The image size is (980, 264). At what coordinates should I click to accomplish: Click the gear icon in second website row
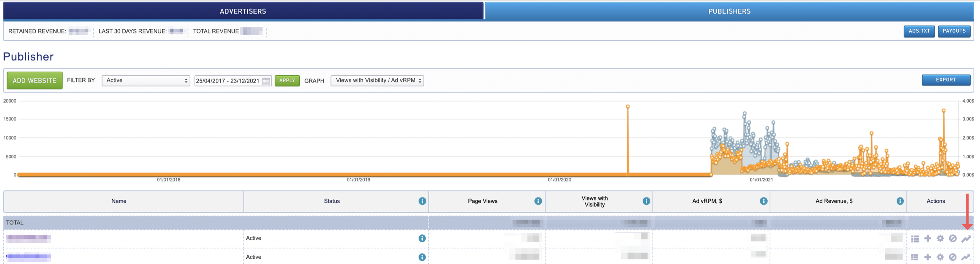pyautogui.click(x=940, y=257)
